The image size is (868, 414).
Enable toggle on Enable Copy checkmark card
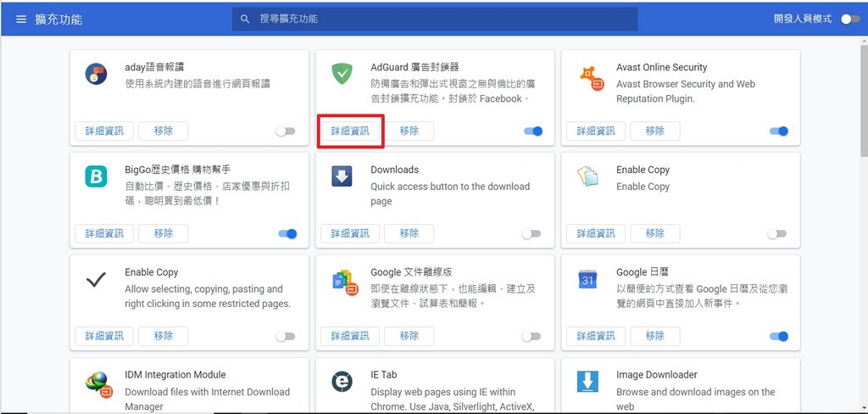coord(285,337)
